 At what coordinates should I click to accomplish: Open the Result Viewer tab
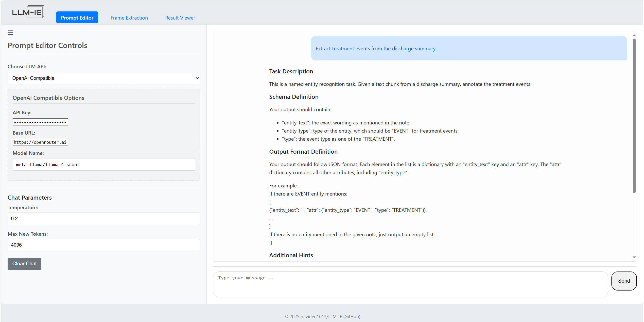coord(180,18)
